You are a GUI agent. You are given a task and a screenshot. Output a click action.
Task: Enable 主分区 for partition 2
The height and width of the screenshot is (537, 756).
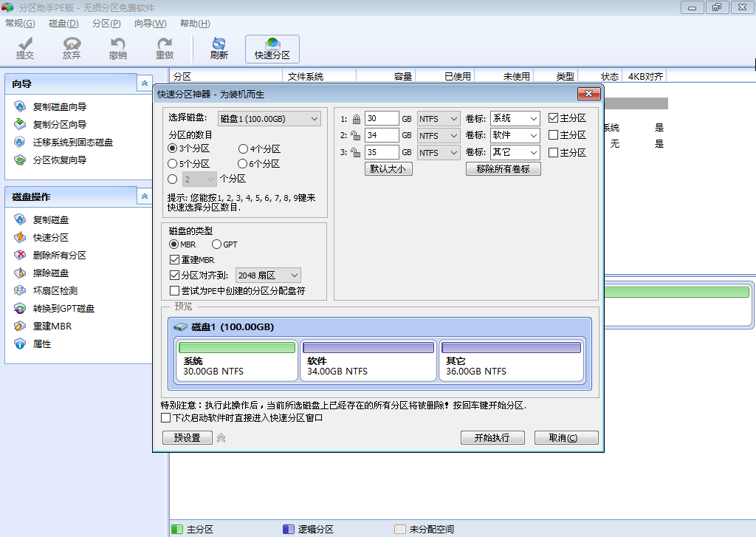coord(553,134)
